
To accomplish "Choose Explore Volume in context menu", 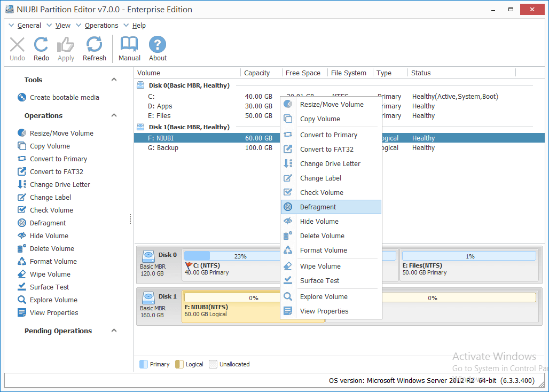I will pos(331,296).
